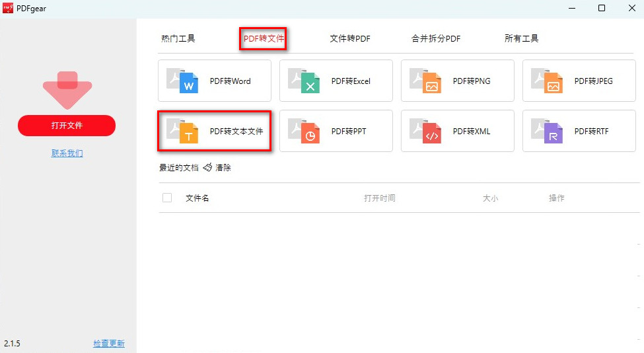This screenshot has width=644, height=353.
Task: Choose the PDF转XML label text
Action: [472, 132]
